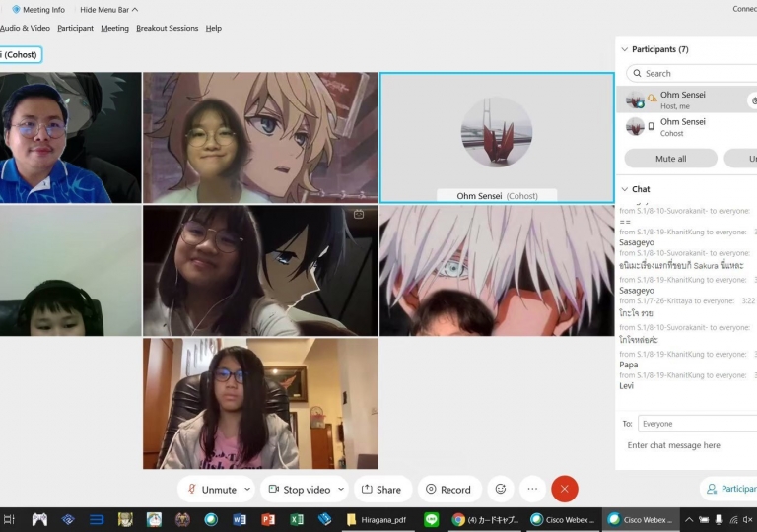Open the reactions smiley icon
This screenshot has height=532, width=757.
pyautogui.click(x=501, y=489)
